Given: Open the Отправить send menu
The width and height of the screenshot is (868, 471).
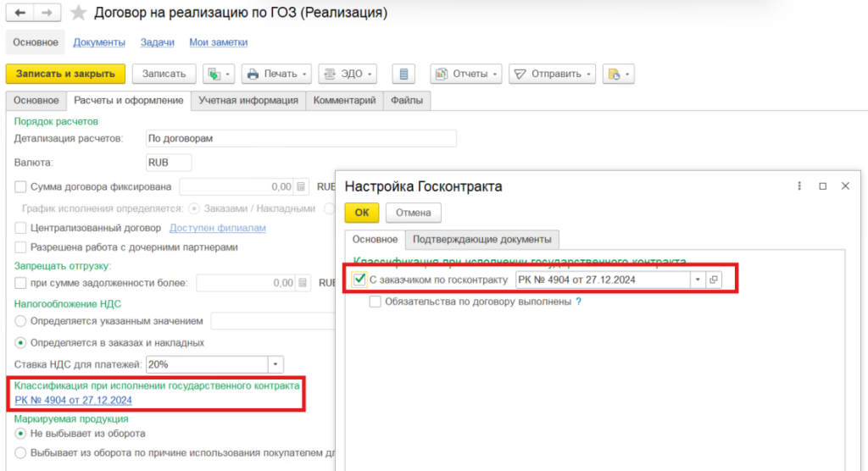Looking at the screenshot, I should click(552, 74).
